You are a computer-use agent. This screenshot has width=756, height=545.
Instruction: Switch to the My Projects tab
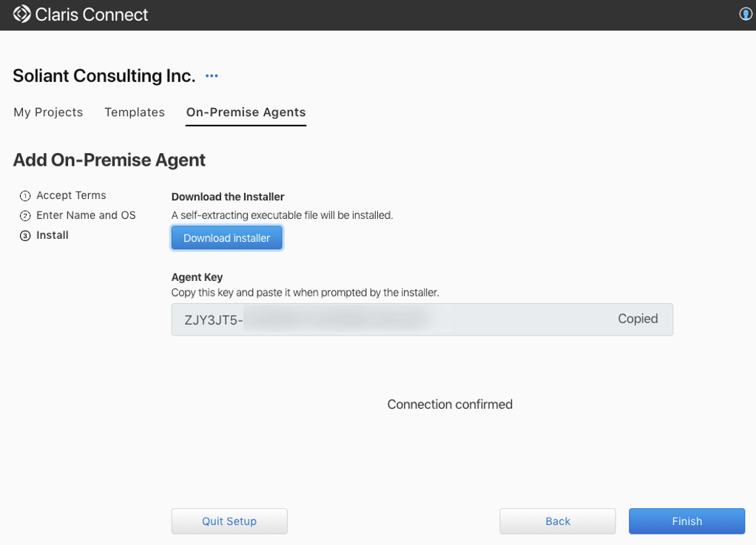click(48, 112)
